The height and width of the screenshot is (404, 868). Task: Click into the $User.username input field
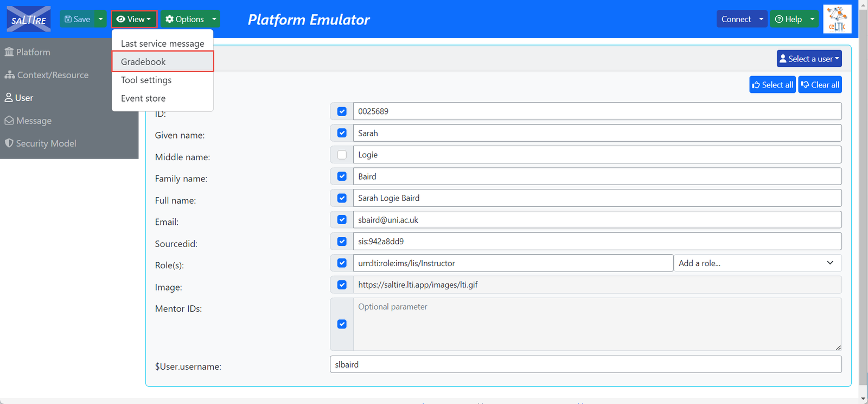585,364
